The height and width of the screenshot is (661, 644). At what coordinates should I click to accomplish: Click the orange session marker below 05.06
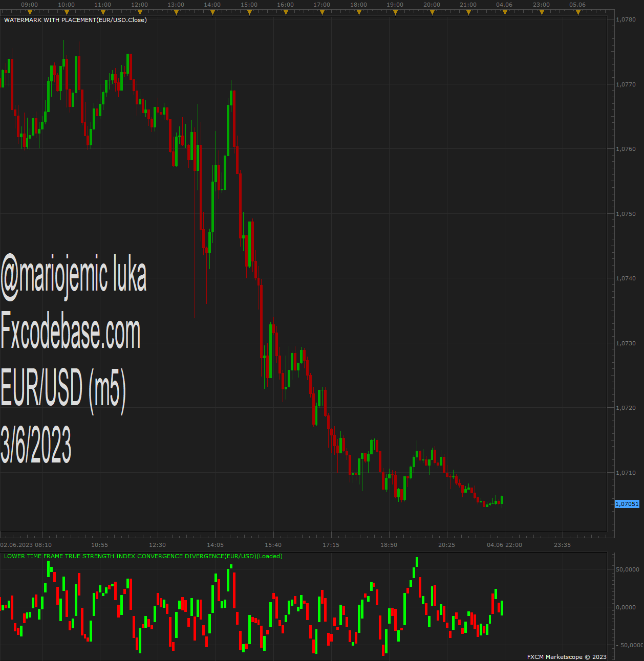[578, 12]
